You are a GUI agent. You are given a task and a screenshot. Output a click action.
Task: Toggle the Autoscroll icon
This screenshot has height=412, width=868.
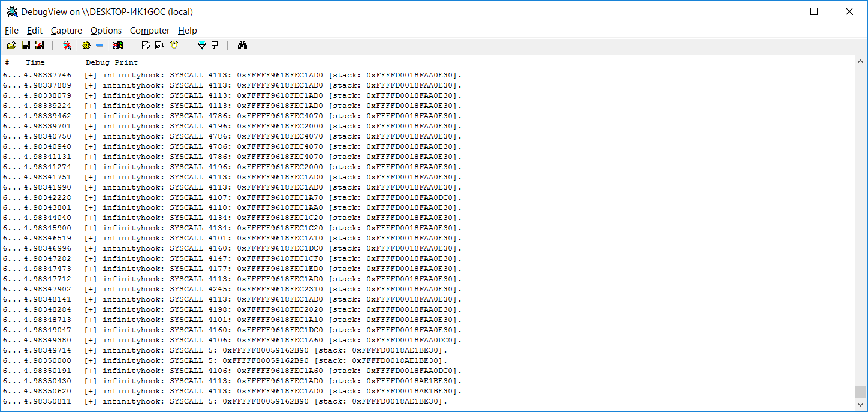(x=159, y=45)
